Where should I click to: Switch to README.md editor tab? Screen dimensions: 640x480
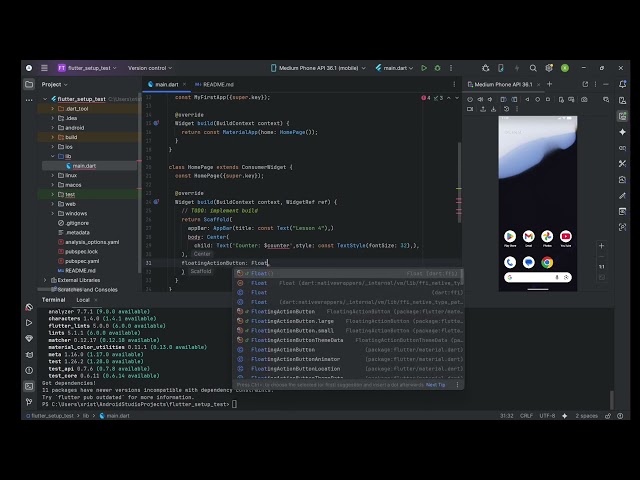(214, 84)
